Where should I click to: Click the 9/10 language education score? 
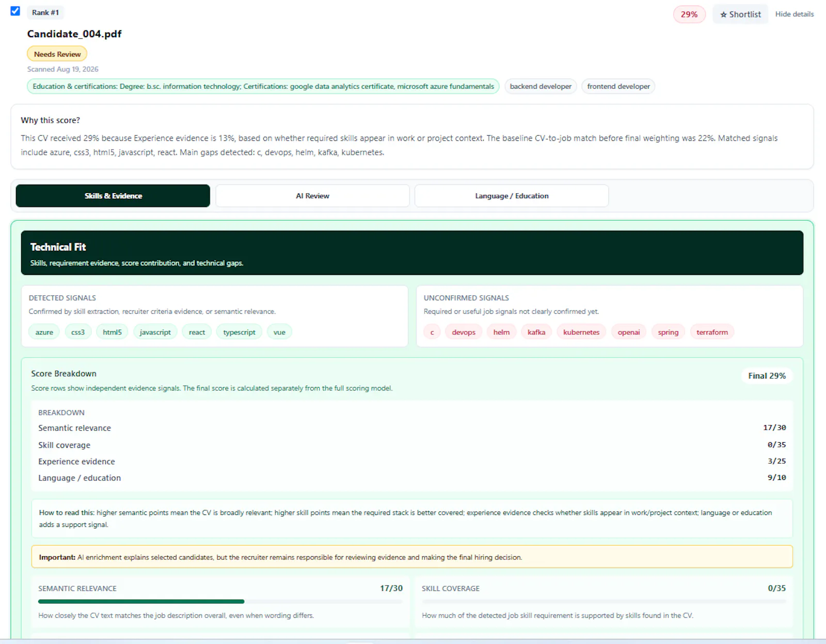point(776,478)
